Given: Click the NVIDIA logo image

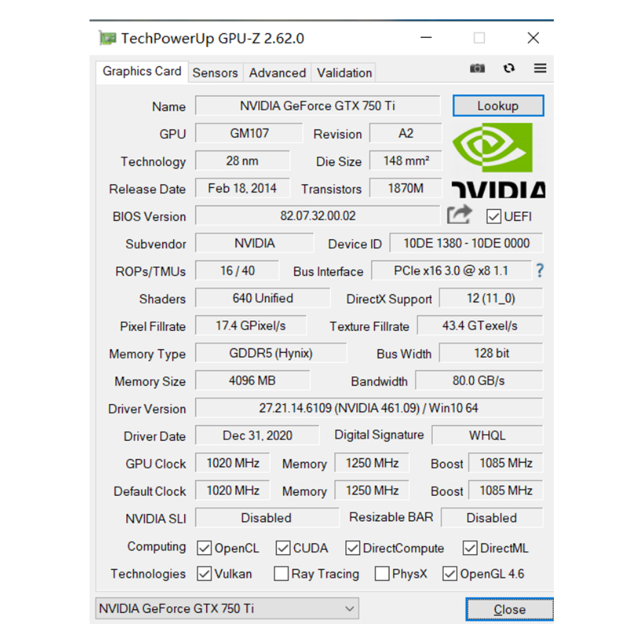Looking at the screenshot, I should coord(498,161).
